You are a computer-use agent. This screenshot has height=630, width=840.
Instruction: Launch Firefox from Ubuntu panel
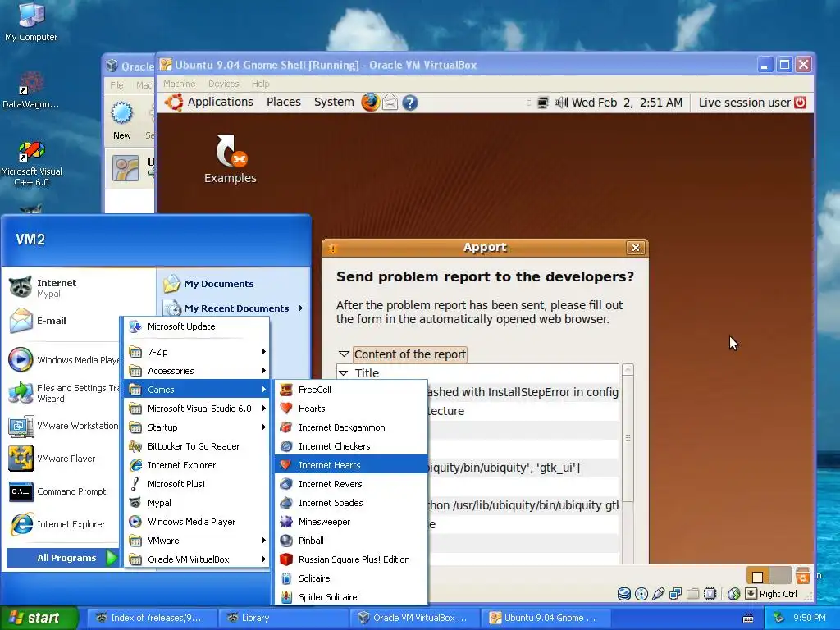370,102
